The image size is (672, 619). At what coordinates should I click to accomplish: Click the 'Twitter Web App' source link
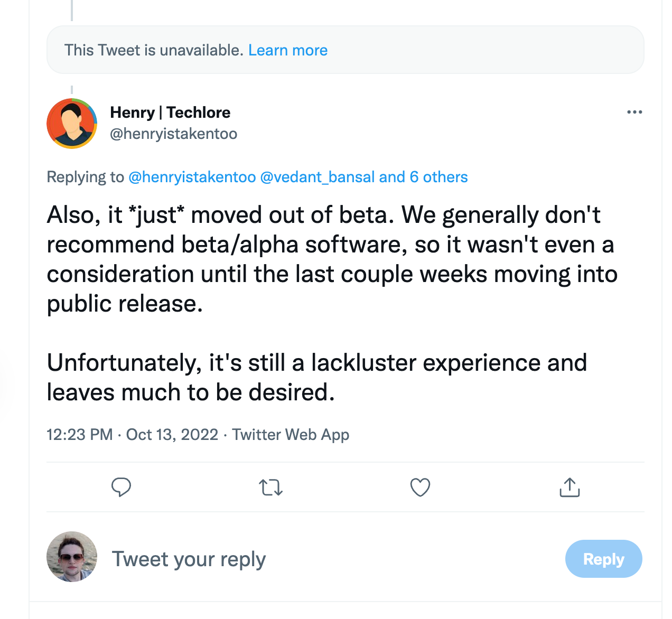click(291, 435)
